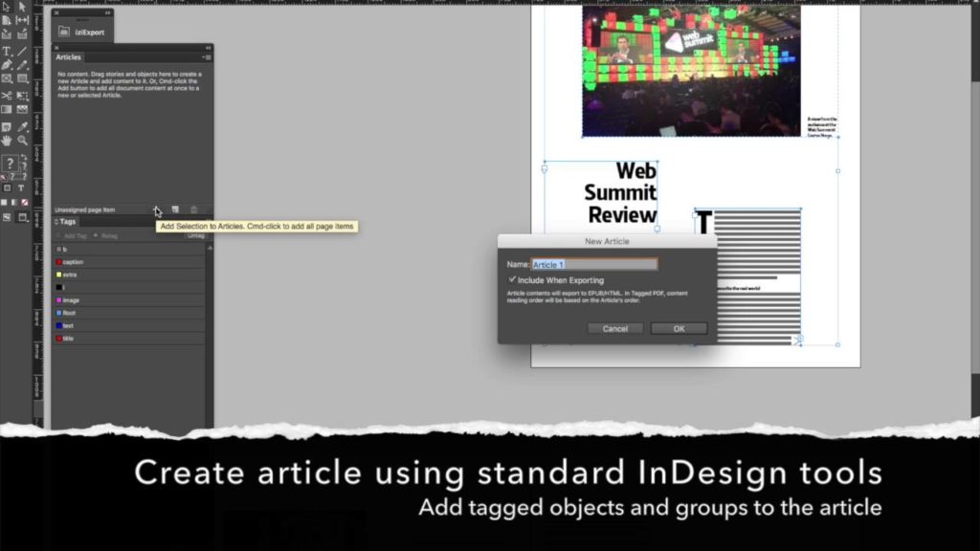Click the Add Selection to Articles icon

coord(157,209)
